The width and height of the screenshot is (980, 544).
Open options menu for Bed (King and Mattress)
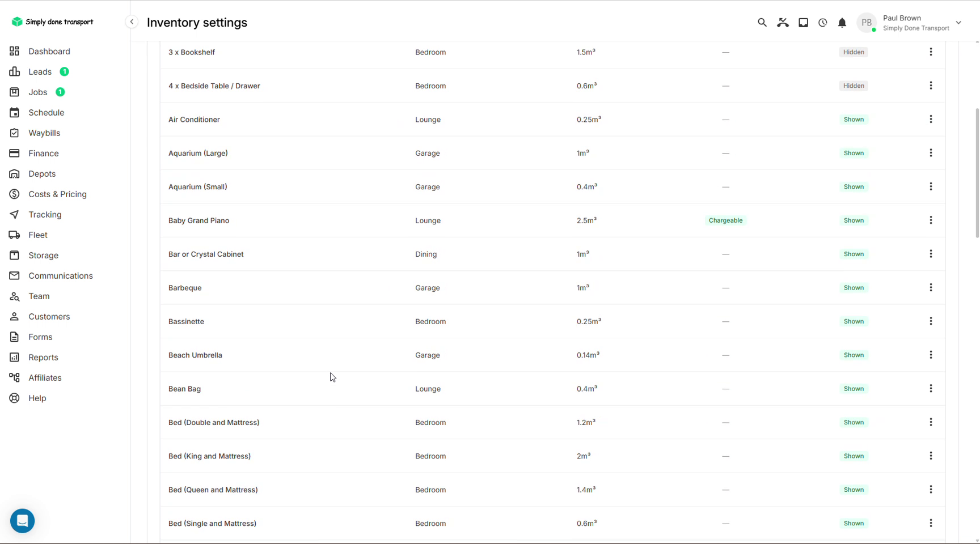[931, 456]
